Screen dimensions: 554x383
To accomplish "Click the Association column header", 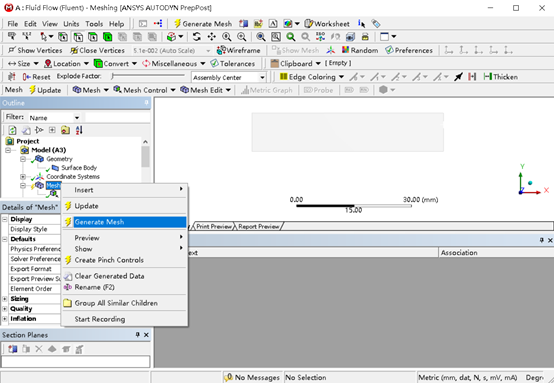I will click(x=496, y=253).
